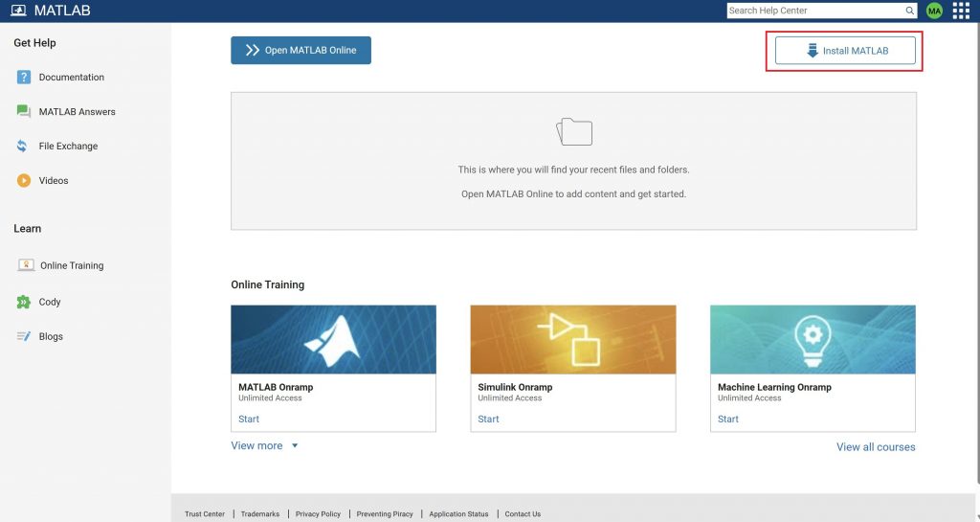Image resolution: width=980 pixels, height=522 pixels.
Task: Click the Online Training certificate icon
Action: (26, 265)
